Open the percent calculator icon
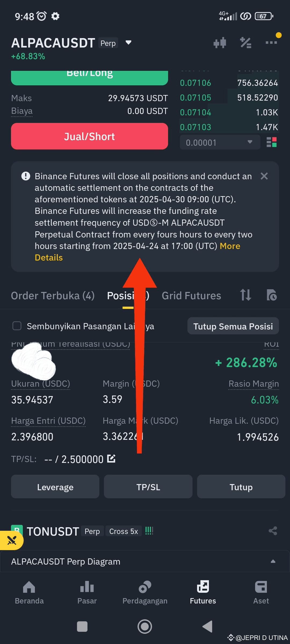Screen dimensions: 290x644 pos(245,43)
